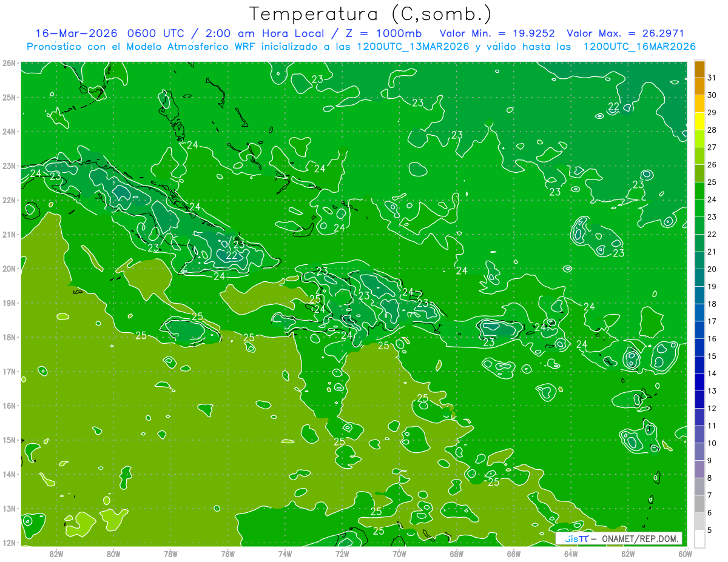The width and height of the screenshot is (728, 562).
Task: Click the 68W longitude axis label
Action: (457, 553)
